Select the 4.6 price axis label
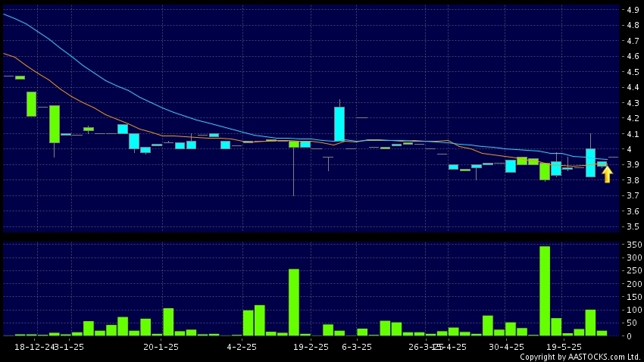The image size is (644, 362). (x=633, y=56)
